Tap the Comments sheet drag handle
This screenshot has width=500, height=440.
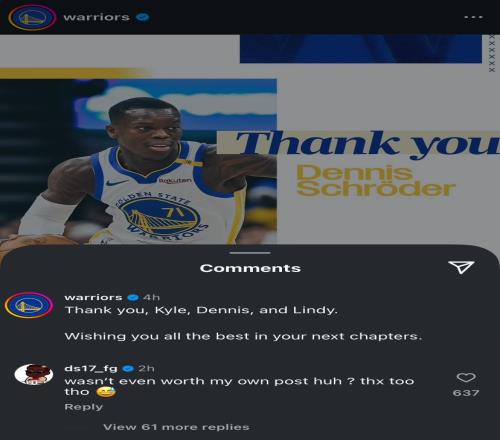coord(250,253)
